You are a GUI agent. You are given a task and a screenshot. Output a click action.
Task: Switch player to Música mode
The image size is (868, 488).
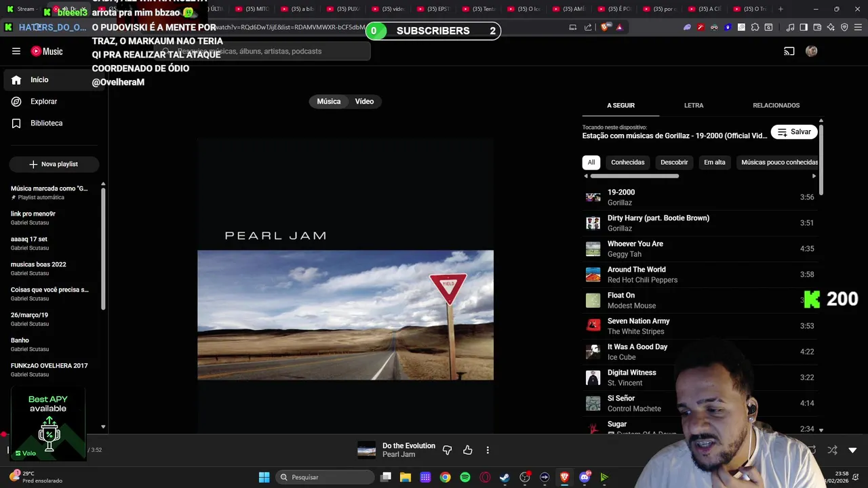click(329, 102)
